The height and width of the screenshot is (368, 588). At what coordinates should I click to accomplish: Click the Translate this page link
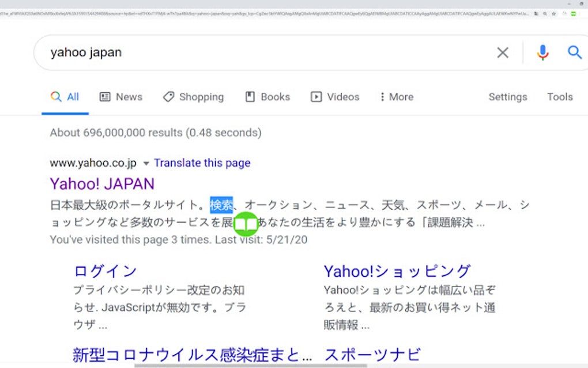click(x=202, y=163)
